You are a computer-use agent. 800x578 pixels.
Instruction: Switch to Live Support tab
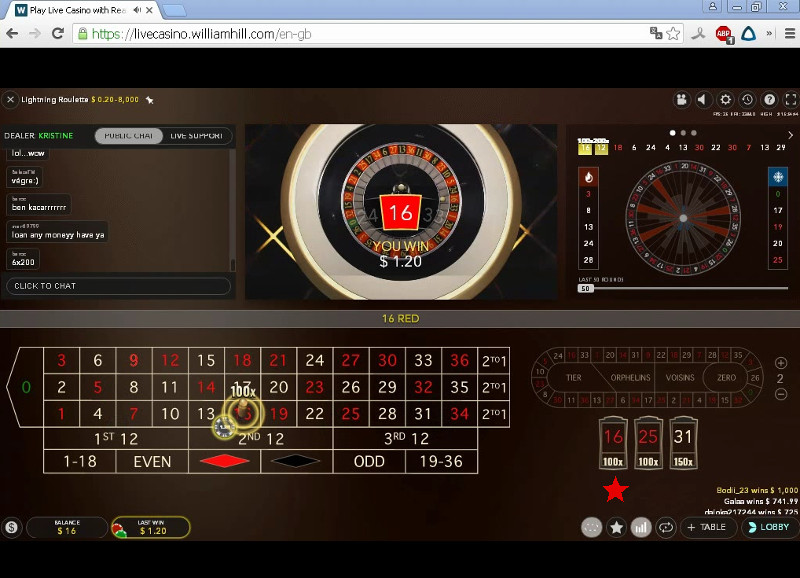click(x=196, y=136)
